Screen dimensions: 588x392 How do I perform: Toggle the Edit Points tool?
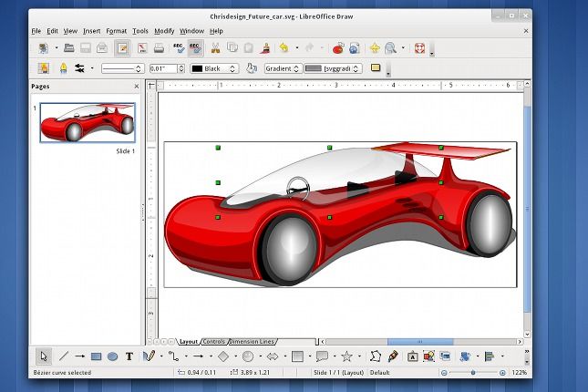[x=375, y=356]
